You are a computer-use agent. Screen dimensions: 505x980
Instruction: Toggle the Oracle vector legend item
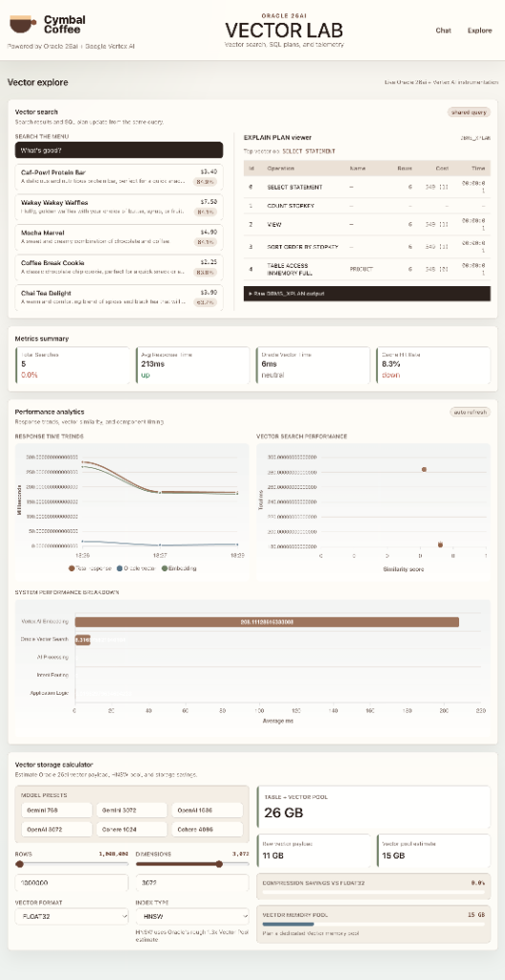coord(138,568)
